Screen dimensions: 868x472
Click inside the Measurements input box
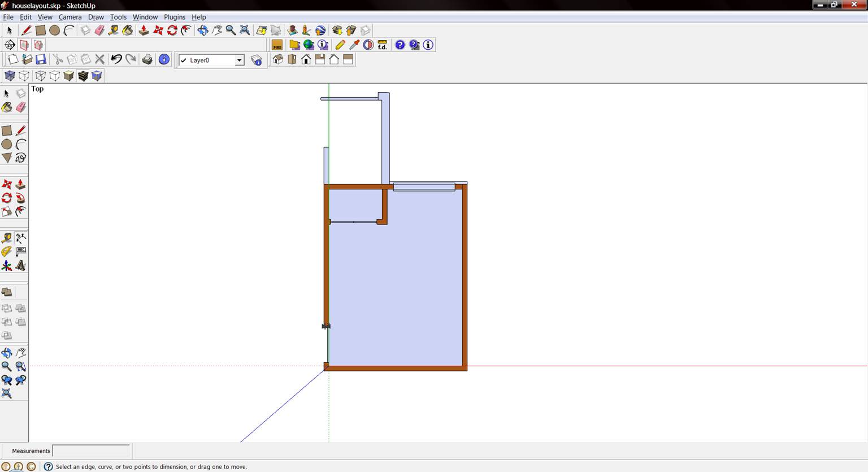pos(91,451)
